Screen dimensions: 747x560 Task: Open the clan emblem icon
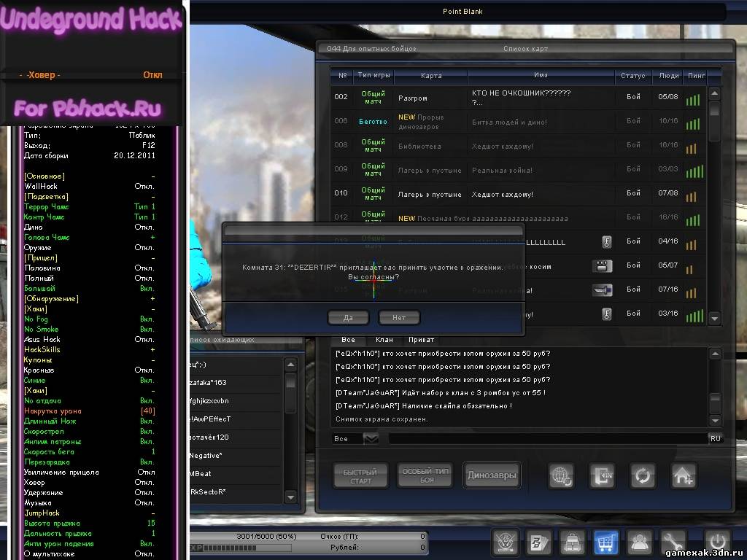pyautogui.click(x=503, y=542)
